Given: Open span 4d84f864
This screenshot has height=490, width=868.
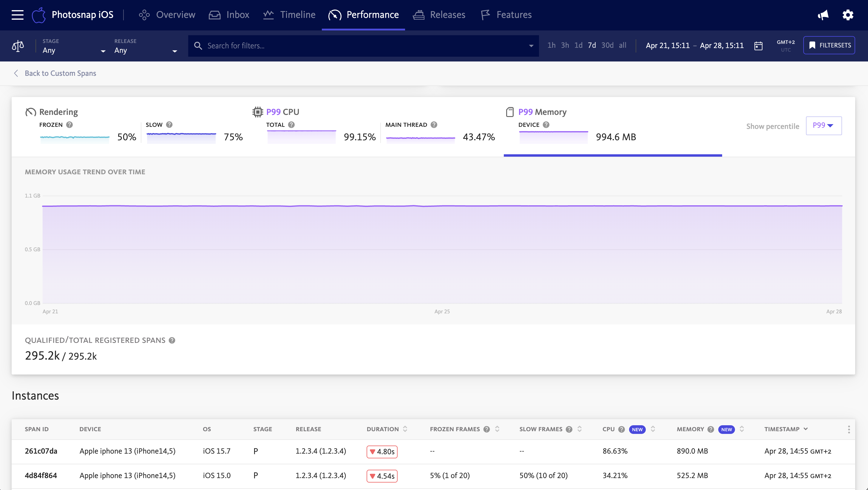Looking at the screenshot, I should point(41,475).
